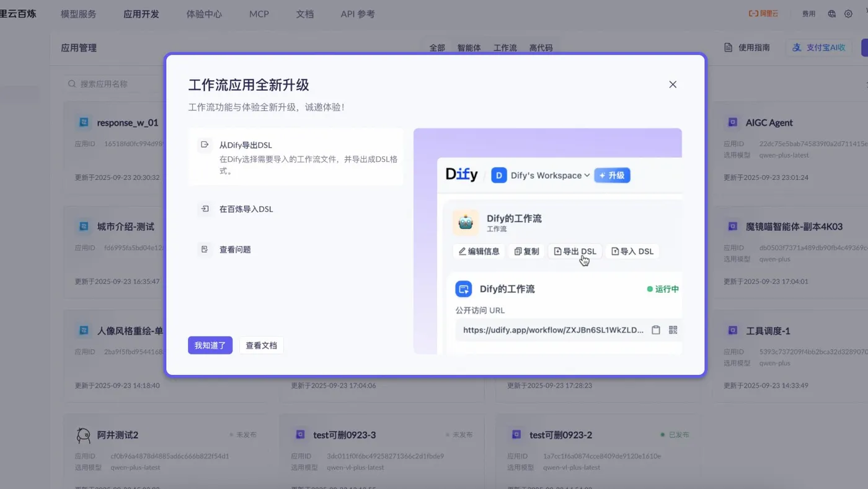Click the response_w_01 app icon
This screenshot has height=489, width=868.
point(84,122)
